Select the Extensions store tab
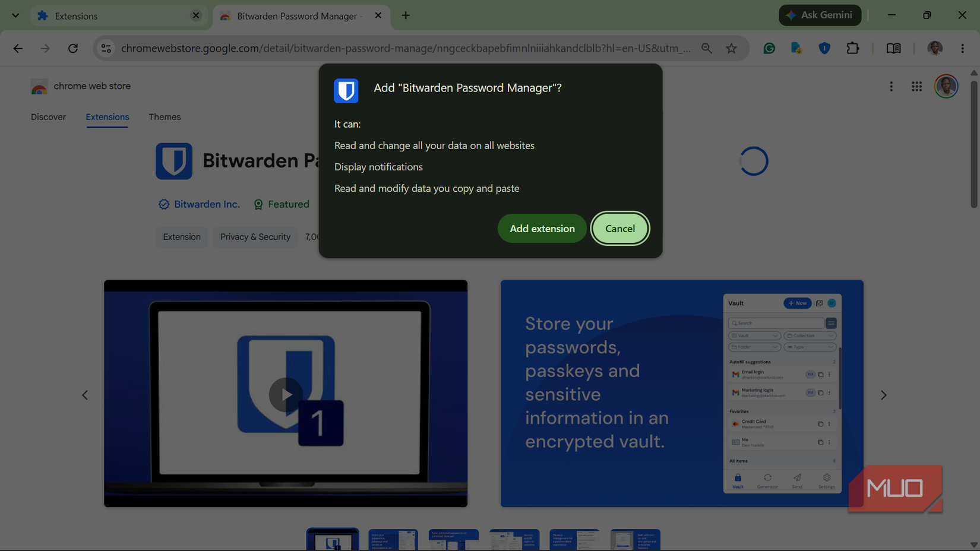 tap(107, 117)
